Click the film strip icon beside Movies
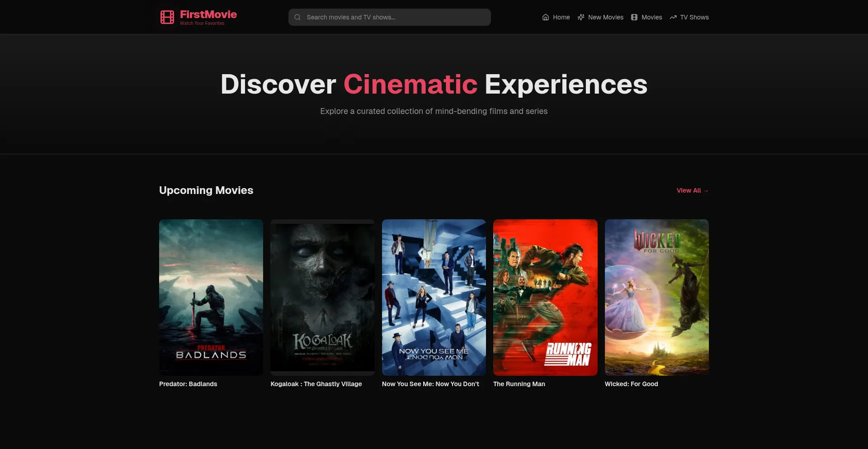The image size is (868, 449). click(634, 17)
